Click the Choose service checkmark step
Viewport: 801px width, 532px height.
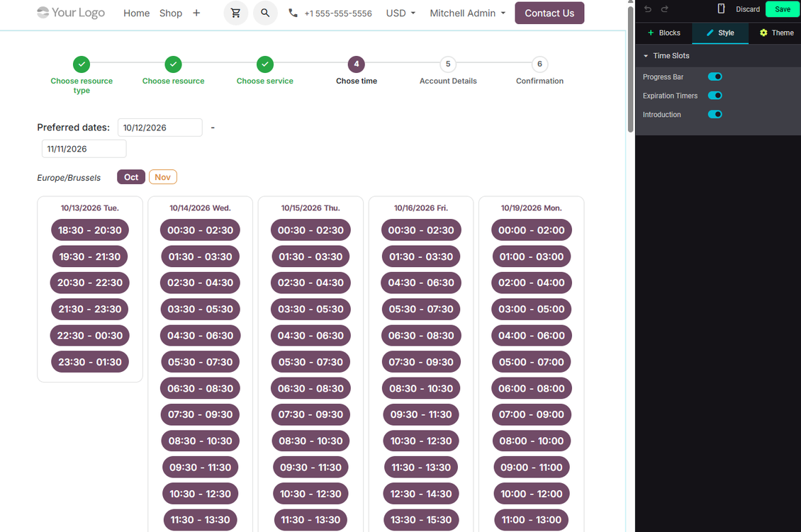tap(265, 64)
